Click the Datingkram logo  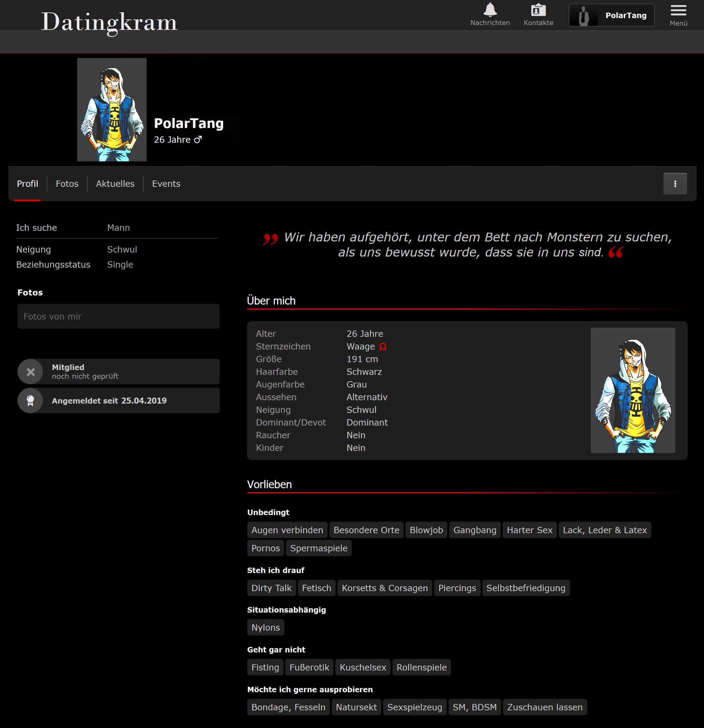tap(109, 22)
